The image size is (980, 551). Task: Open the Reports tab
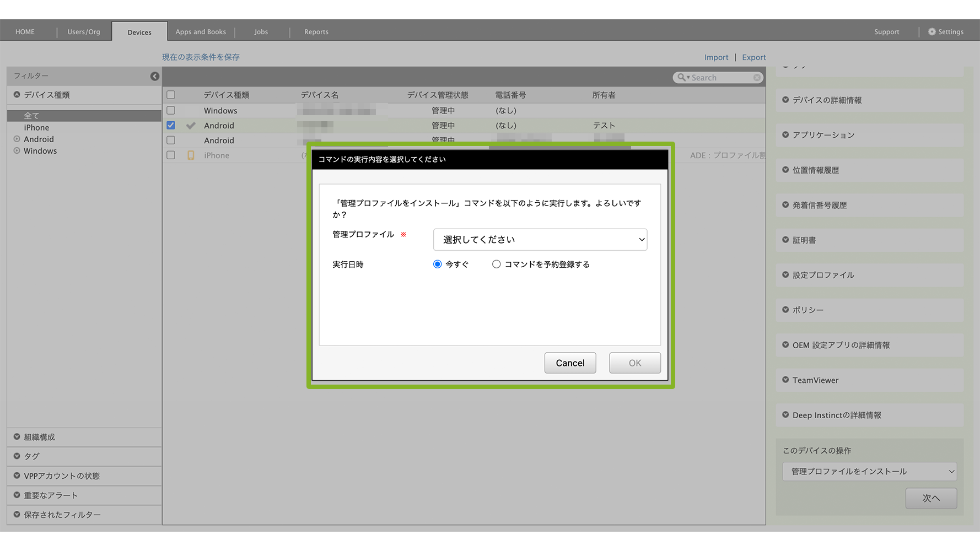pos(316,32)
